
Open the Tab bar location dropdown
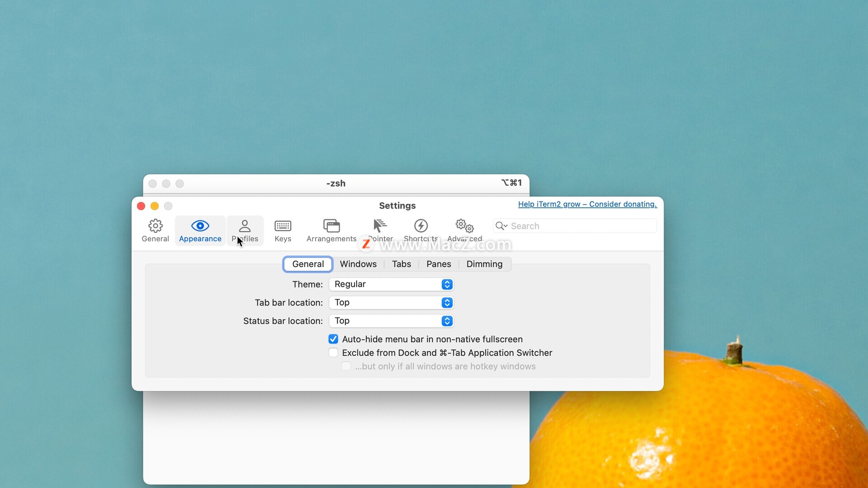tap(392, 303)
